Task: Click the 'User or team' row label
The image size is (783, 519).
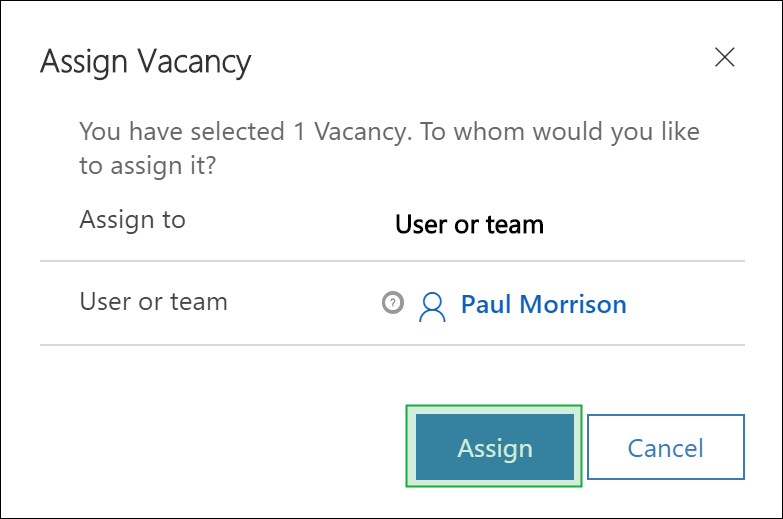Action: click(153, 302)
